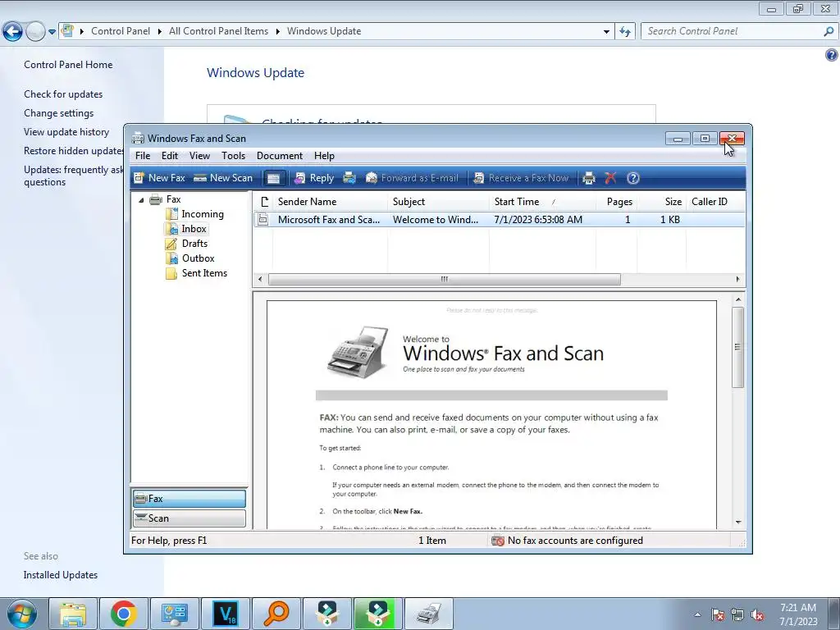Click the list's scroll right arrow
Viewport: 840px width, 630px height.
click(x=737, y=279)
